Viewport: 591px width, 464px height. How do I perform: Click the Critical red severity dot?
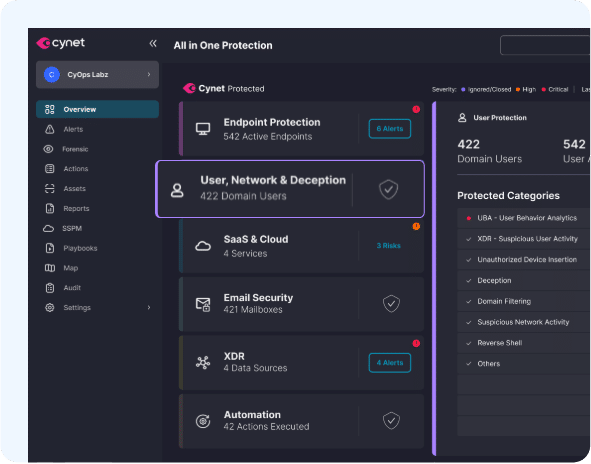pyautogui.click(x=544, y=90)
